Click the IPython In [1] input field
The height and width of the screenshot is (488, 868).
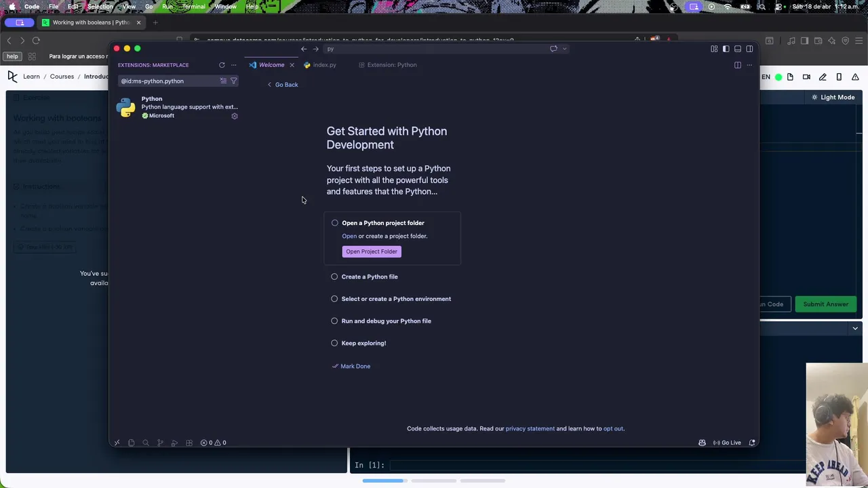coord(597,465)
